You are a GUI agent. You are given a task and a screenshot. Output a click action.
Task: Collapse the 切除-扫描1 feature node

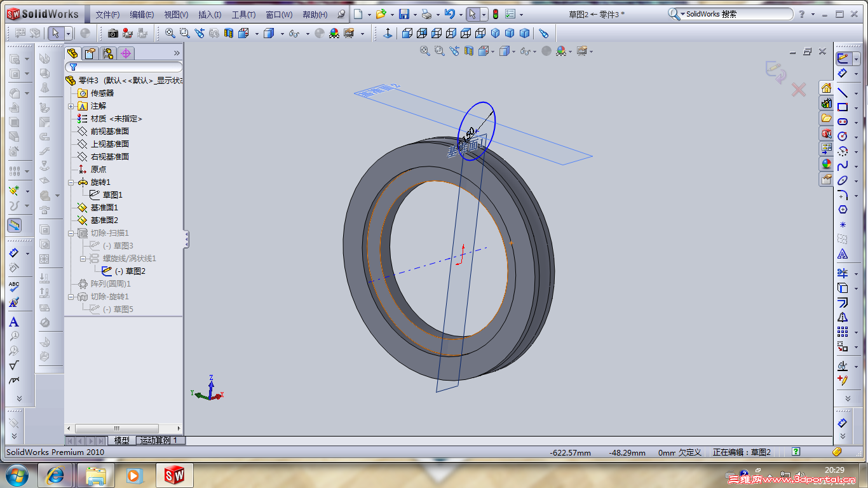click(71, 233)
